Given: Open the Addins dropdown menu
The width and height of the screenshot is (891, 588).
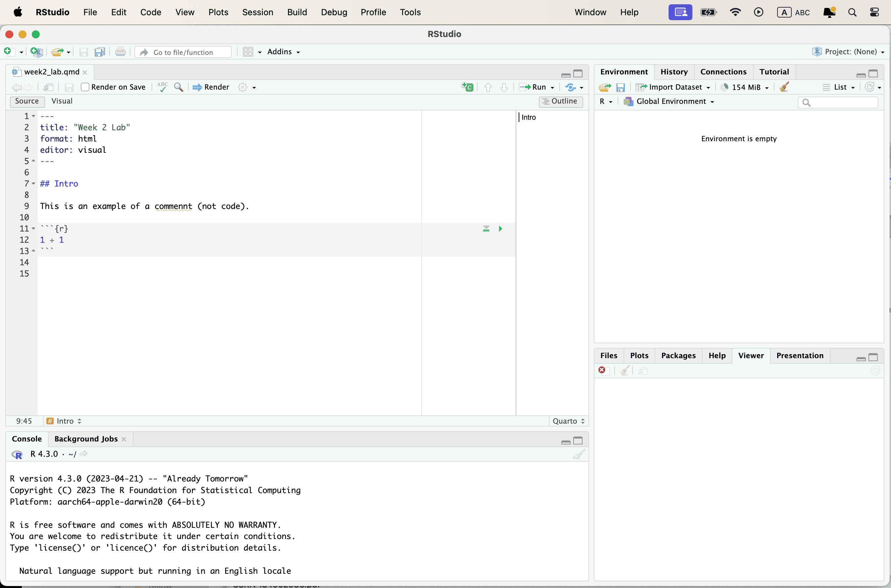Looking at the screenshot, I should tap(283, 52).
